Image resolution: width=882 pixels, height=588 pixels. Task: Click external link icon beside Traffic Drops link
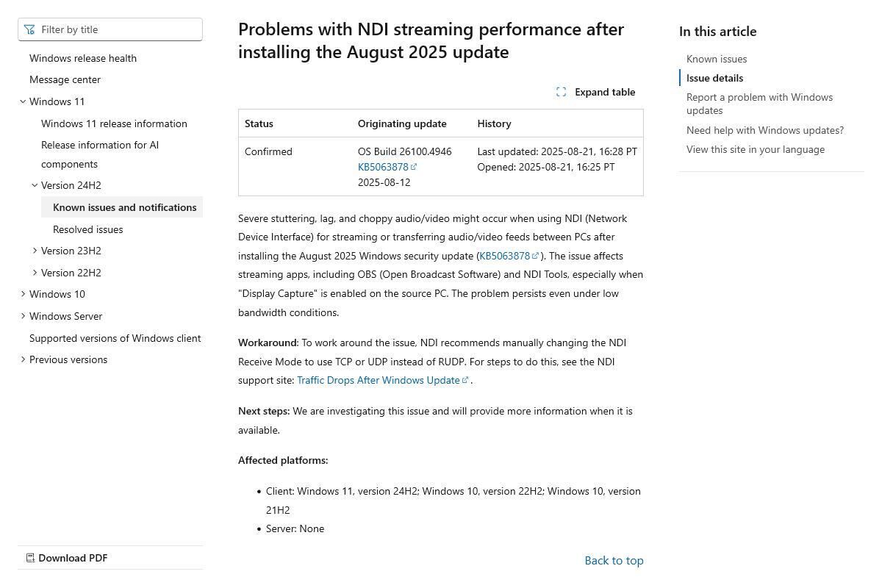pos(465,379)
